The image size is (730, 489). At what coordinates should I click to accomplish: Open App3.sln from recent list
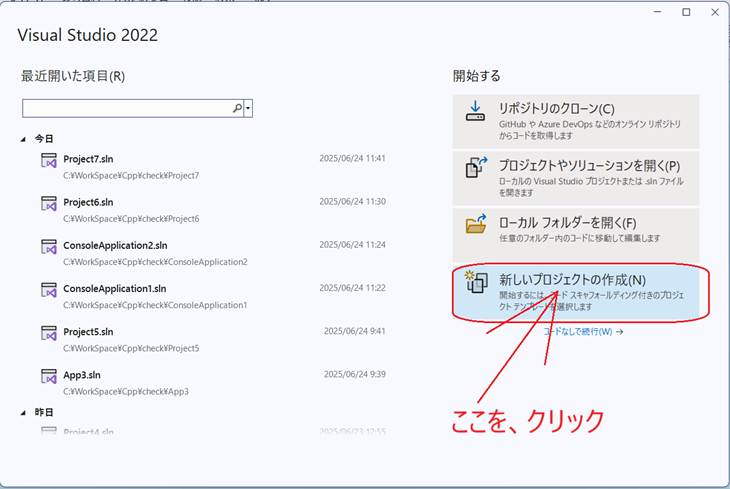pyautogui.click(x=213, y=383)
